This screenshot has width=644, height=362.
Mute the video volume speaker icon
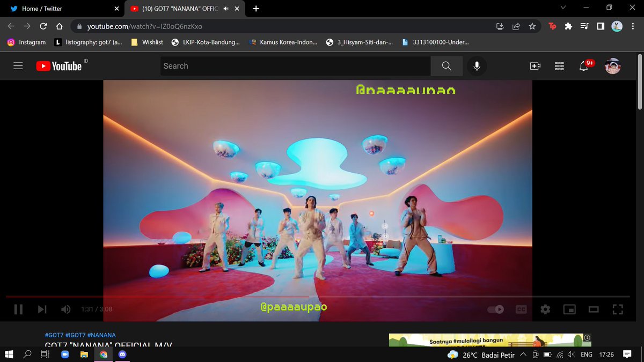pyautogui.click(x=65, y=309)
